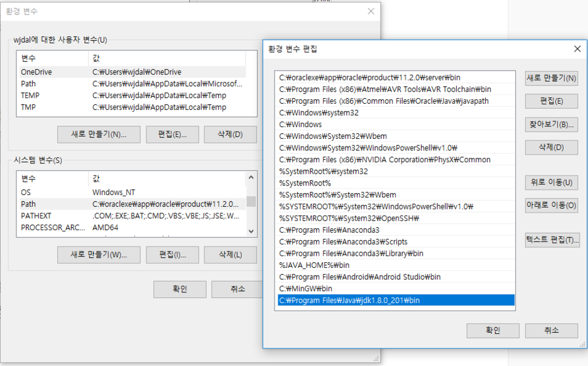Click the system variables scrollbar thumb
The image size is (588, 366).
[251, 201]
